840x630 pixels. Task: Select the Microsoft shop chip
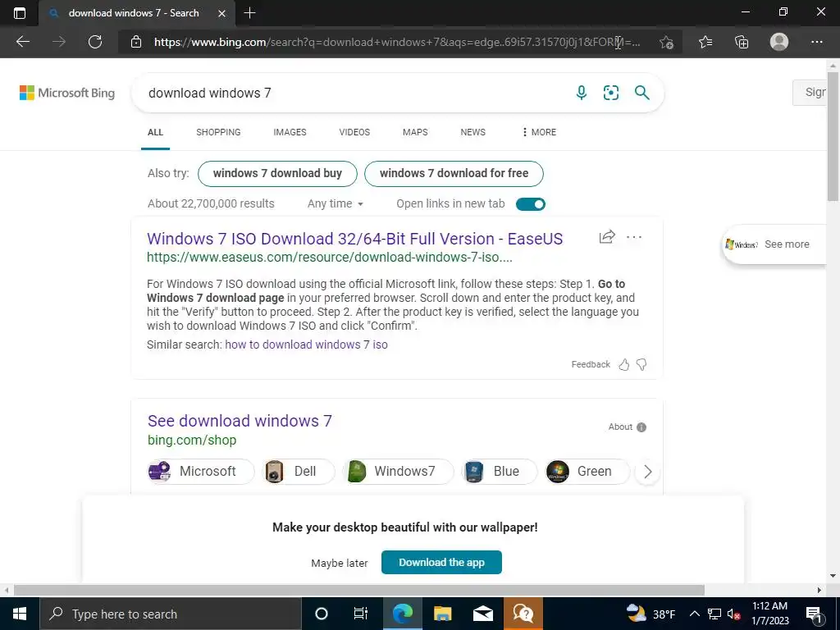pyautogui.click(x=201, y=472)
